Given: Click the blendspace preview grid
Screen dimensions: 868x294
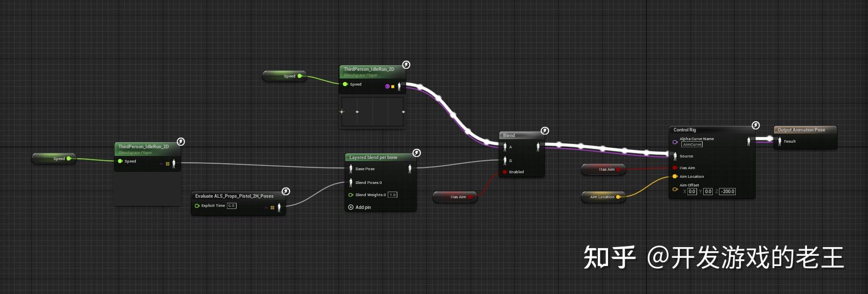Looking at the screenshot, I should [x=372, y=112].
